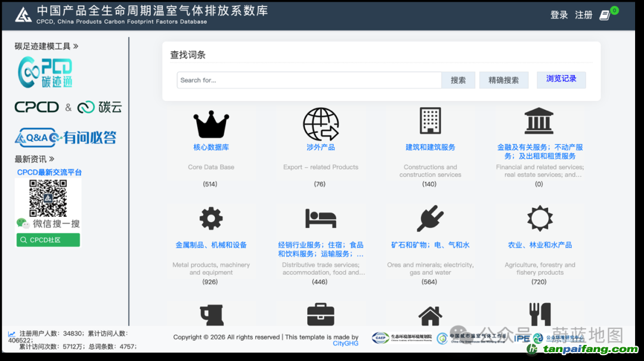Click the 注册 register link
This screenshot has height=361, width=644.
click(x=583, y=15)
